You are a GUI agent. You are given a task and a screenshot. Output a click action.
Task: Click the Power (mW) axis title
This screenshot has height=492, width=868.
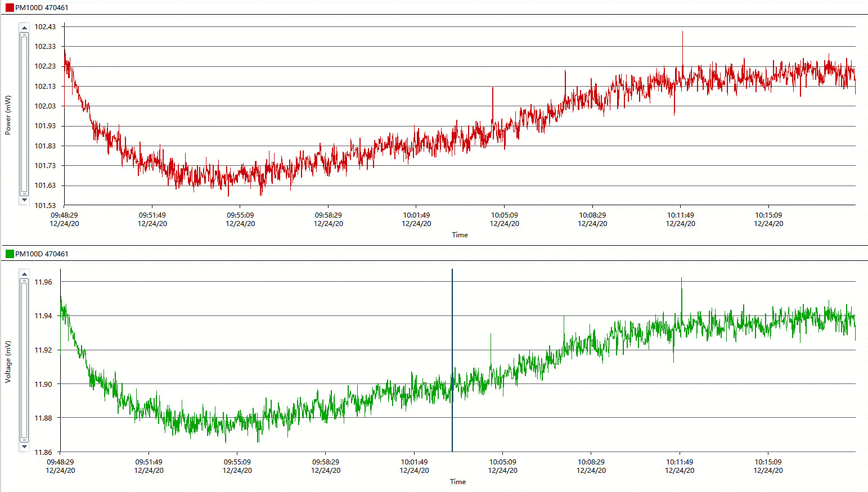[8, 115]
